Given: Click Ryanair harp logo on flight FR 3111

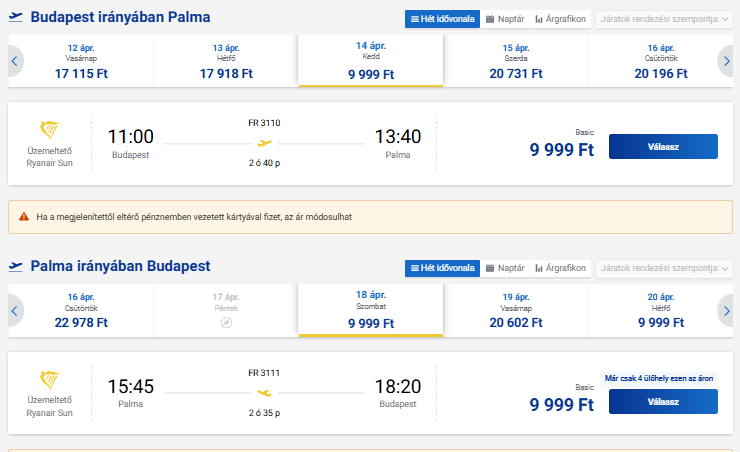Looking at the screenshot, I should tap(50, 381).
